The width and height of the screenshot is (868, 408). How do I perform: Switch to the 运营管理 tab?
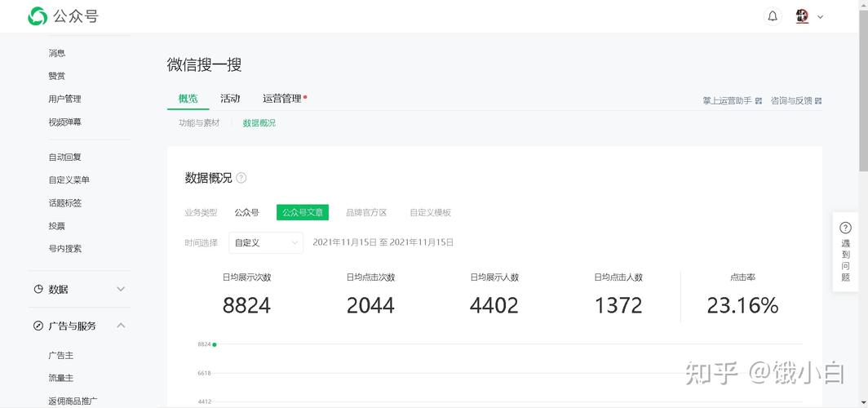coord(282,99)
